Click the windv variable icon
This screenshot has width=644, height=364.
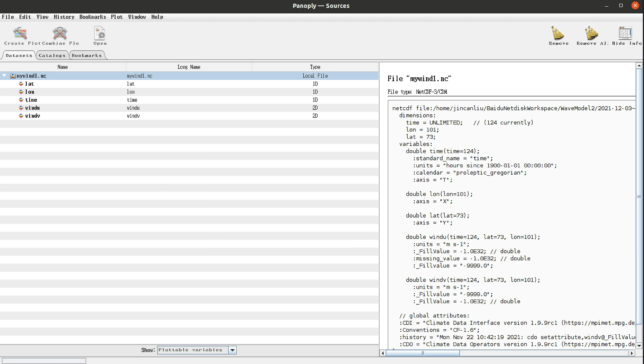(21, 116)
